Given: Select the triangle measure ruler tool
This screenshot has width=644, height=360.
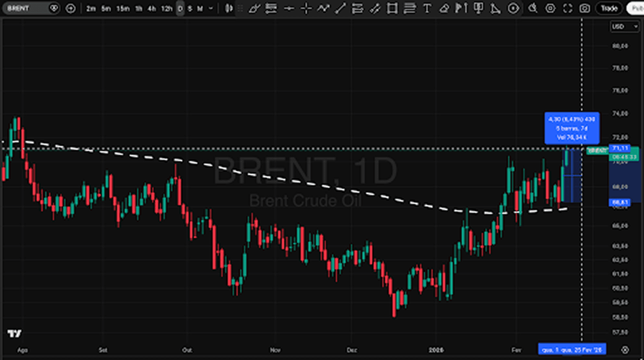Looking at the screenshot, I should click(x=496, y=8).
